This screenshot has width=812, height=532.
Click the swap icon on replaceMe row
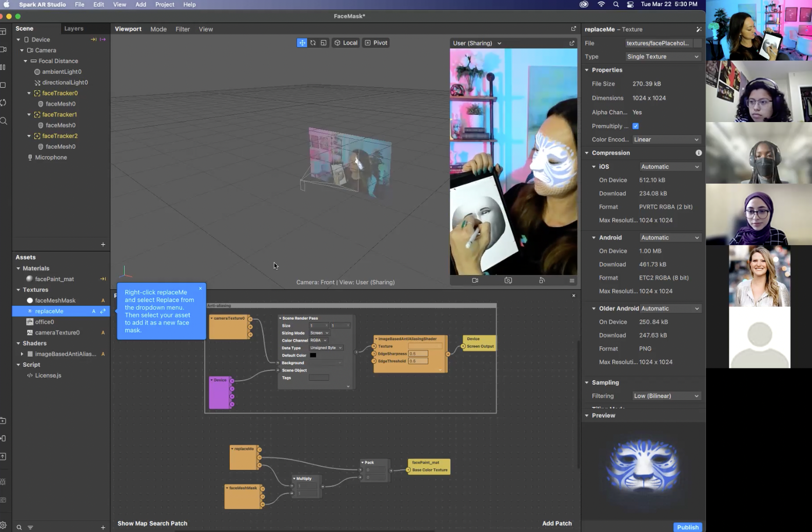(x=103, y=311)
